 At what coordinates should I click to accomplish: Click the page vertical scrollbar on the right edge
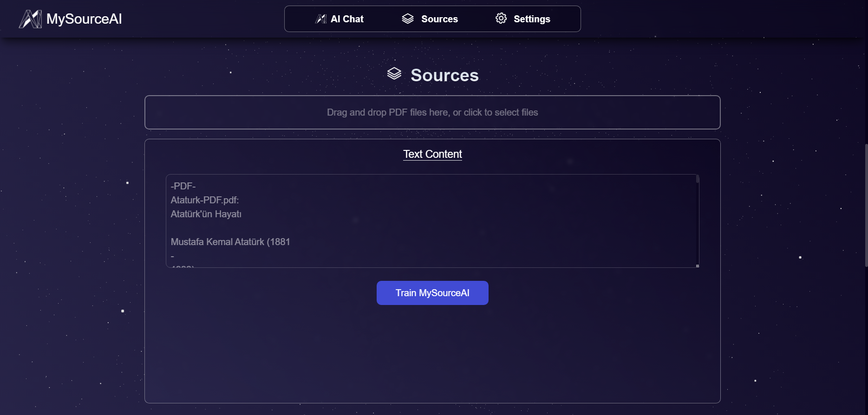click(866, 205)
